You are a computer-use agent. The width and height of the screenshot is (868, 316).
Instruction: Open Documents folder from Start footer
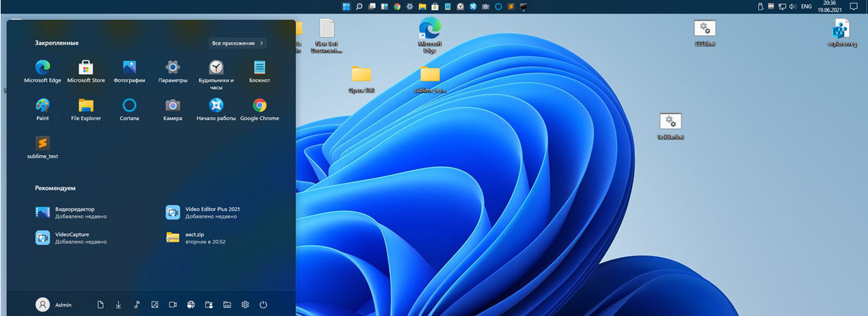[100, 305]
